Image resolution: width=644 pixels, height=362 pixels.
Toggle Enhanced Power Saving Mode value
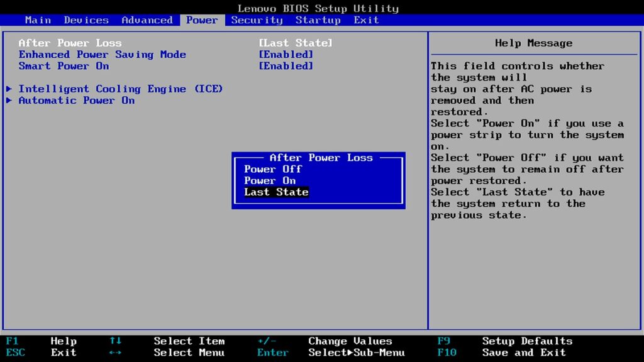(x=286, y=55)
